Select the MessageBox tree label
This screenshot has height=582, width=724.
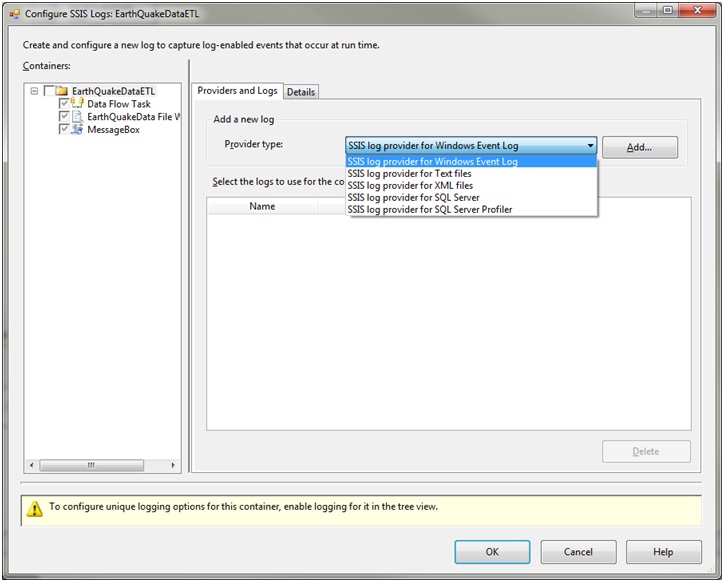113,130
